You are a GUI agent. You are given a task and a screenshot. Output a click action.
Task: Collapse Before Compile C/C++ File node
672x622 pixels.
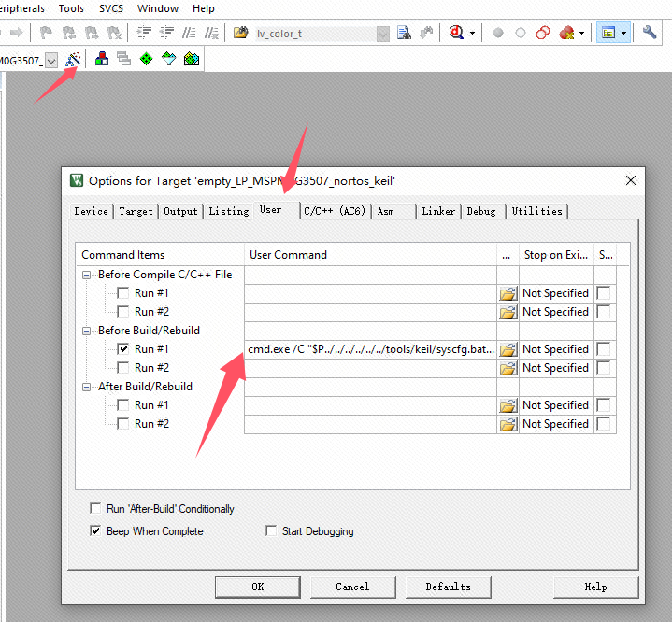(87, 275)
